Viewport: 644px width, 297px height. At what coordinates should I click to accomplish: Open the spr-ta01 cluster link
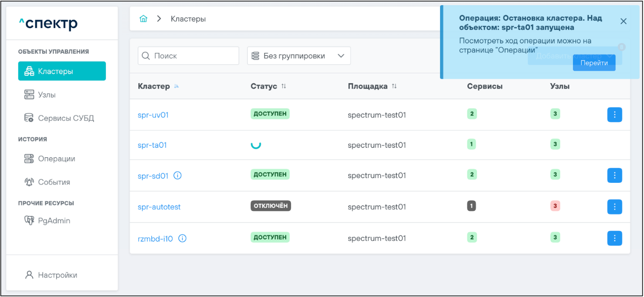[x=152, y=145]
